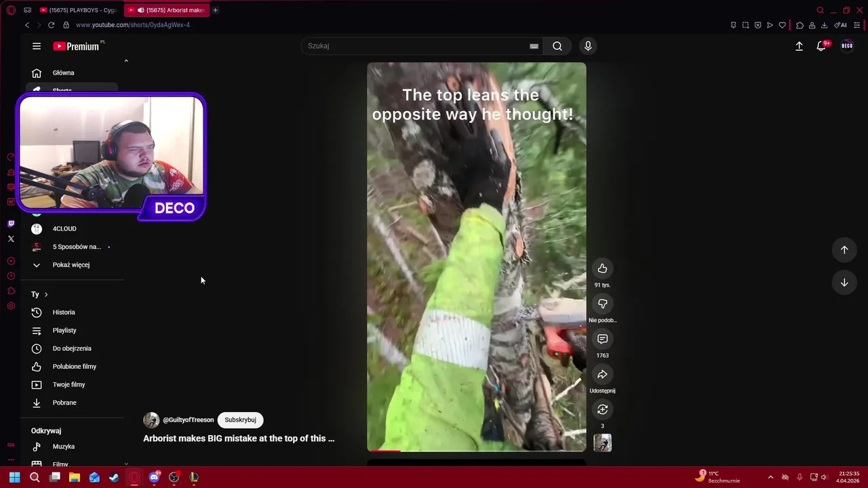Open the Aria AI button
Screen dimensions: 868x488
840,25
